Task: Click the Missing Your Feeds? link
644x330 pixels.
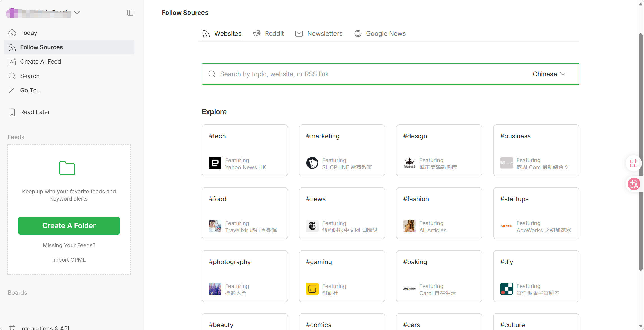Action: 69,245
